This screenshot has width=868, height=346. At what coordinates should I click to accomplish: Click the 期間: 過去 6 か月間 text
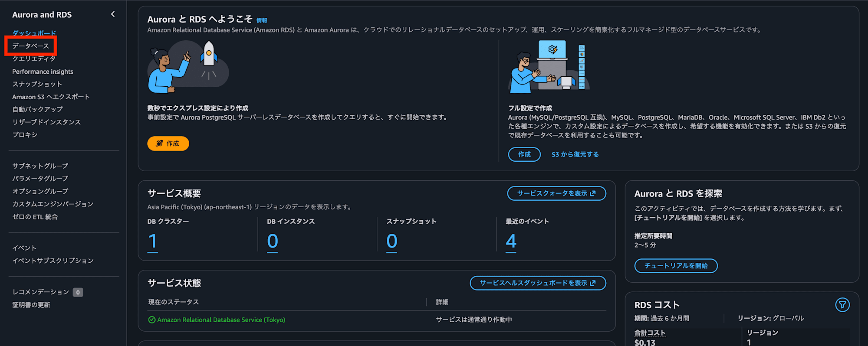click(x=662, y=318)
